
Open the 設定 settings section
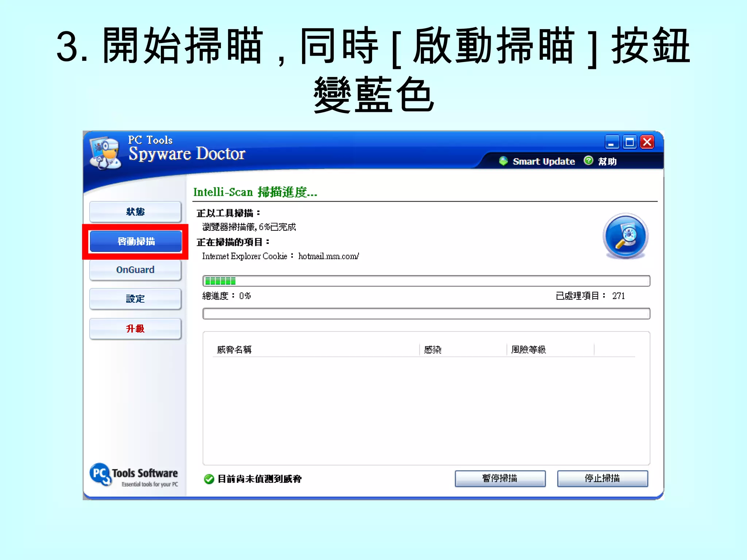point(135,299)
